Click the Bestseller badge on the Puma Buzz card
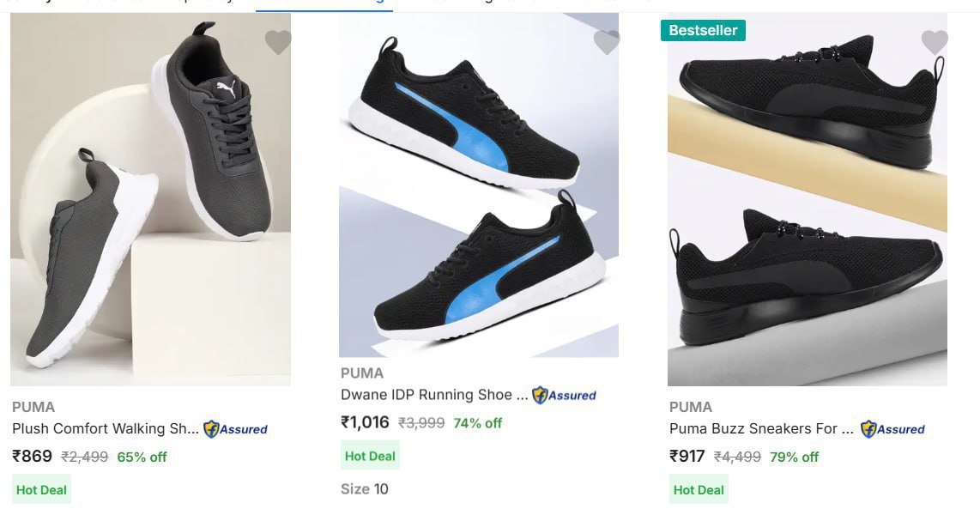 [x=704, y=30]
